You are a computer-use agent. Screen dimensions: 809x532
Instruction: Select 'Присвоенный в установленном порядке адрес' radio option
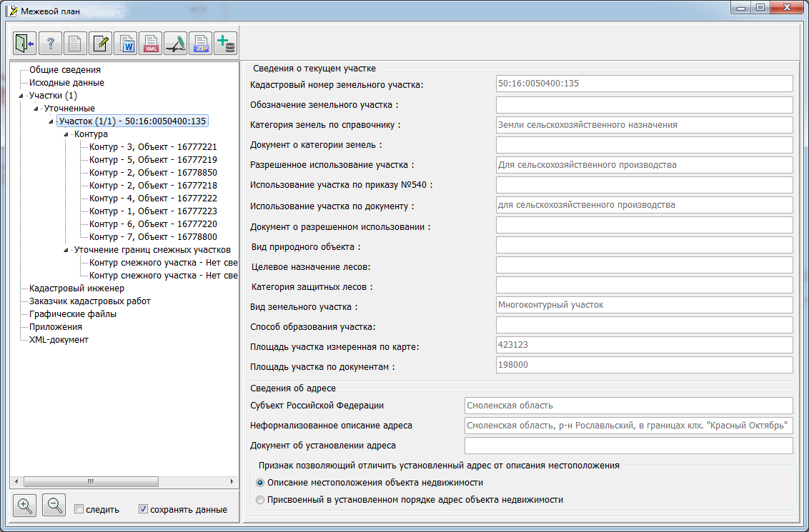pyautogui.click(x=260, y=500)
